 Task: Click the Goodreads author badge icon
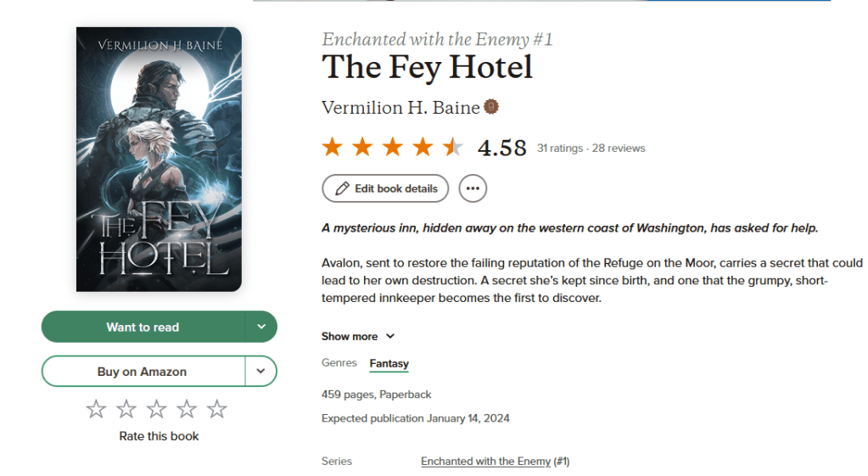click(490, 107)
